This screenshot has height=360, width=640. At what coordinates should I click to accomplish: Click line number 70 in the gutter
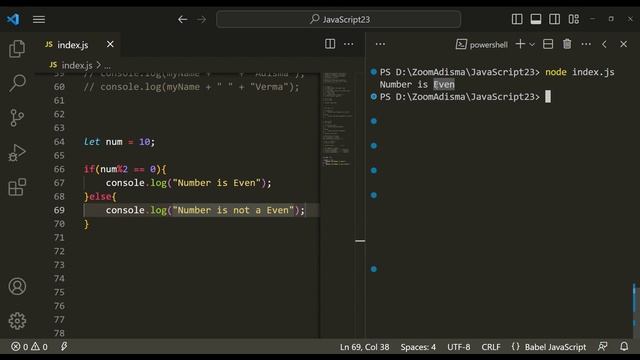point(59,224)
